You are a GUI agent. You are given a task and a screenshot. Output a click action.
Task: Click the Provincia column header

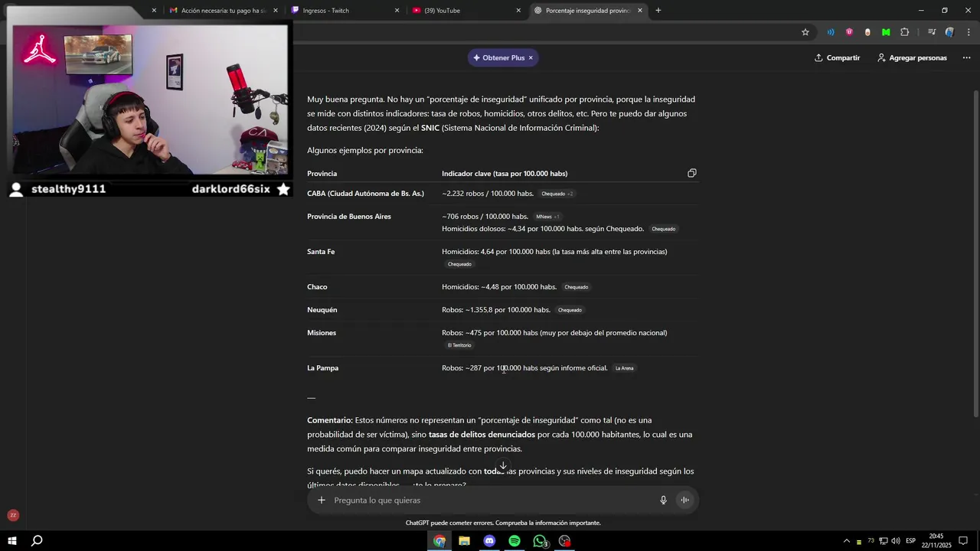[x=322, y=174]
